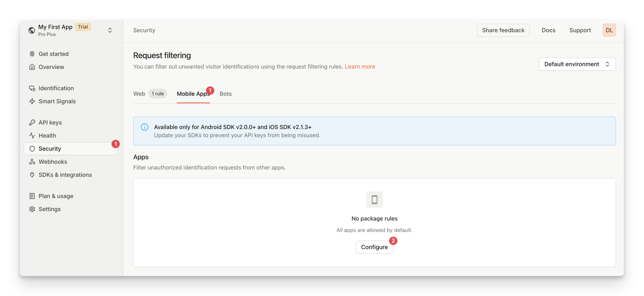Follow the Learn more link
The image size is (644, 296).
[x=360, y=67]
